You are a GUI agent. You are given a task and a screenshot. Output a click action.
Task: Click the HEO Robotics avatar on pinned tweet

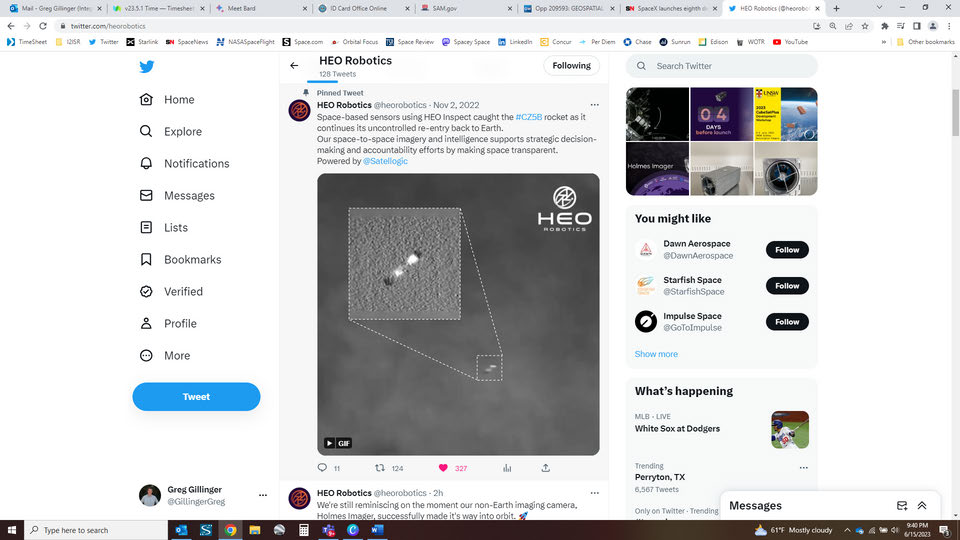pyautogui.click(x=299, y=111)
